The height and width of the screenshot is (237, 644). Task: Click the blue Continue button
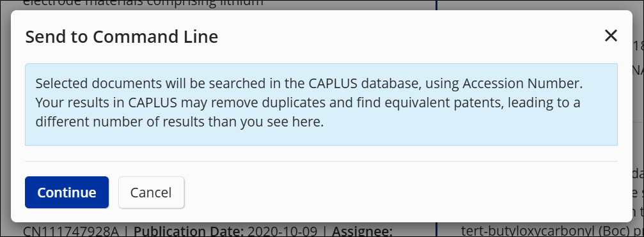pyautogui.click(x=67, y=192)
